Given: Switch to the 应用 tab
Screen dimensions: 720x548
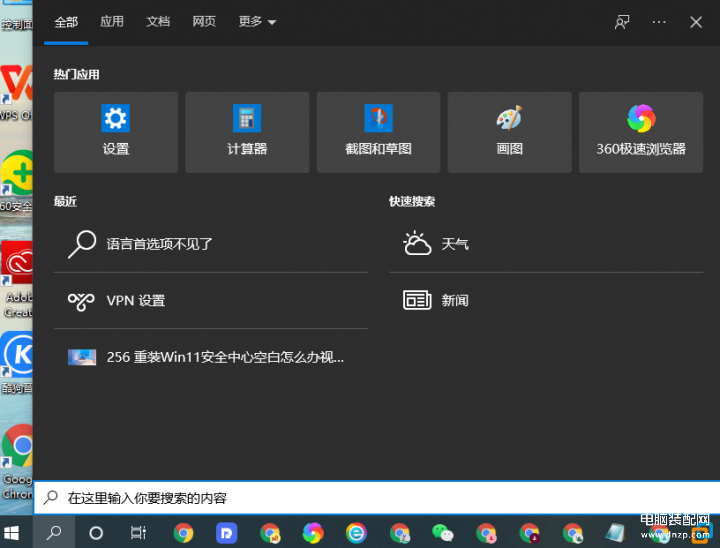Looking at the screenshot, I should (112, 22).
